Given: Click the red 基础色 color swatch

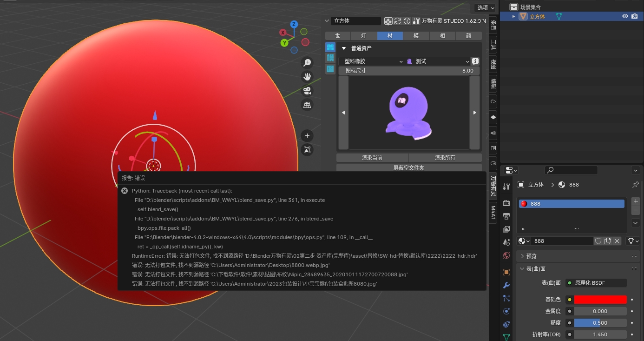Looking at the screenshot, I should [x=600, y=300].
